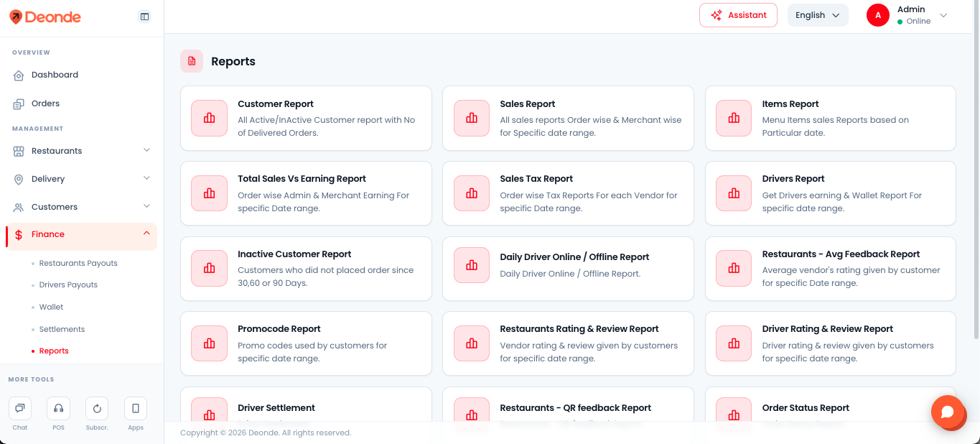Open the Sales Report title
The image size is (980, 444).
(x=528, y=104)
